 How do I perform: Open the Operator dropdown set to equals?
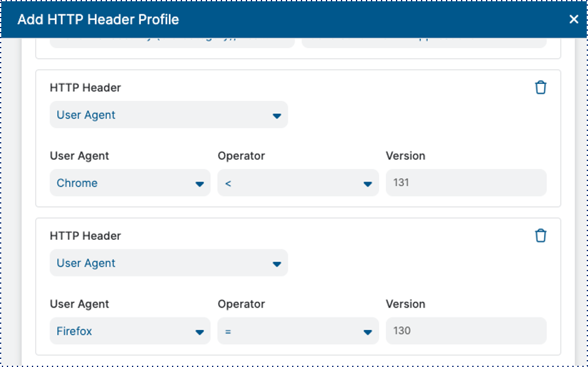298,331
